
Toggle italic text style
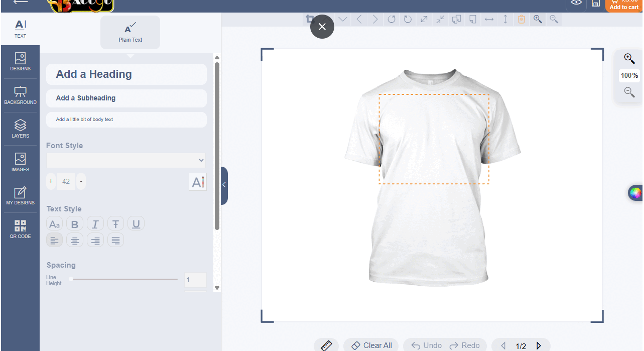[x=95, y=224]
